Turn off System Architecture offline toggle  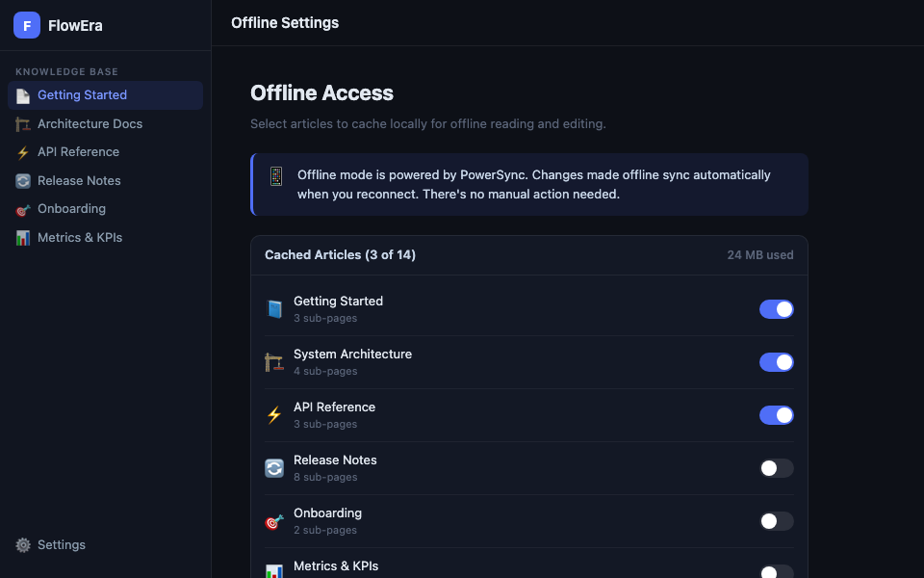pos(776,362)
